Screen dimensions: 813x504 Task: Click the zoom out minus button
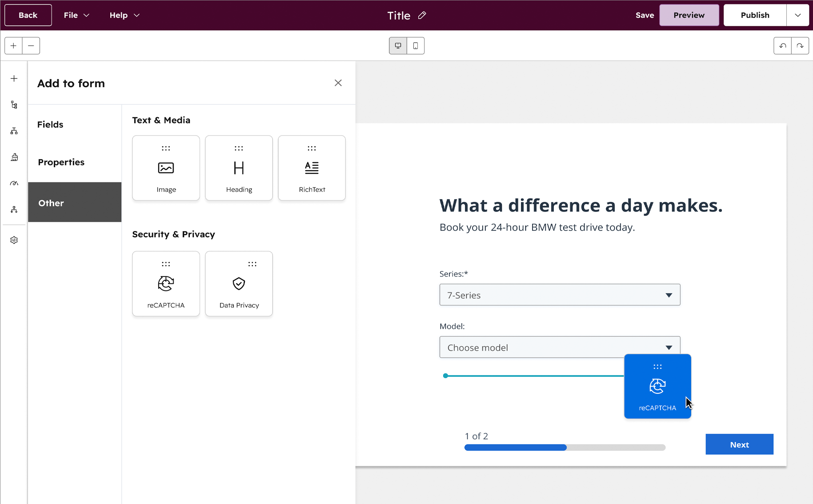point(31,46)
